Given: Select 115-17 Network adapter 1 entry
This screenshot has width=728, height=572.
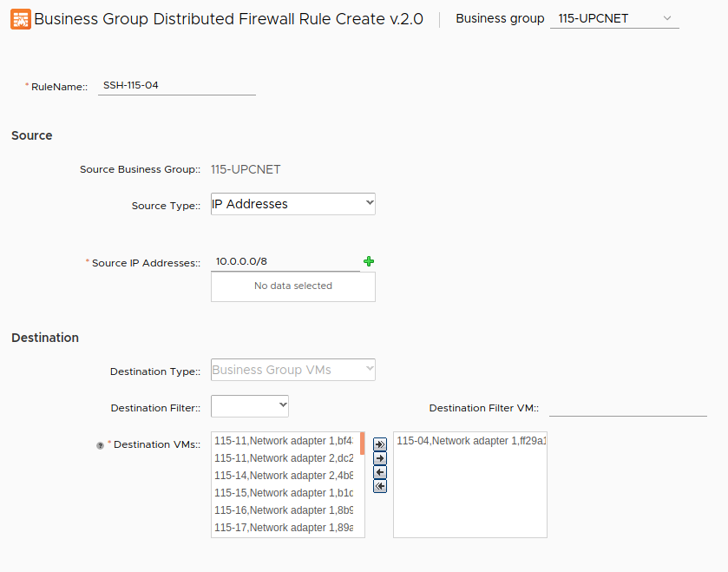Looking at the screenshot, I should [x=284, y=528].
